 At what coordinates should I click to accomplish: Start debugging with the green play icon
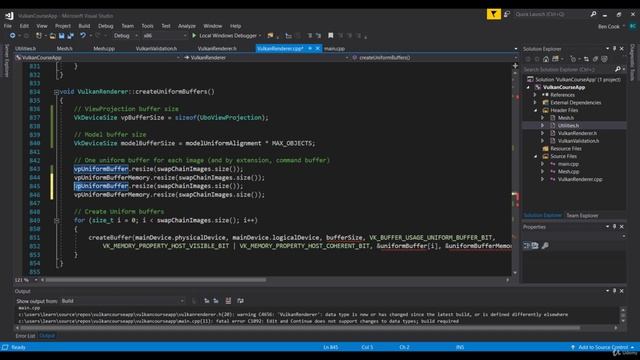click(x=194, y=36)
